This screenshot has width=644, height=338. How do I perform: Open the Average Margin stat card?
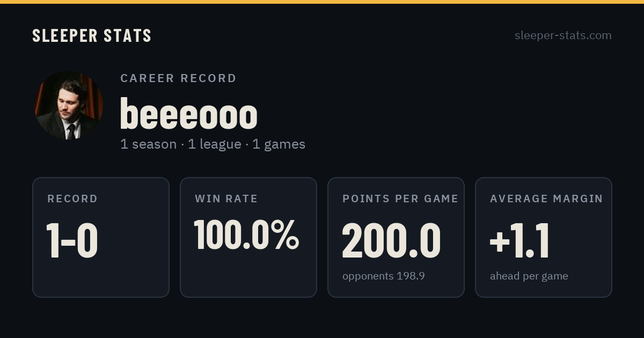point(544,237)
